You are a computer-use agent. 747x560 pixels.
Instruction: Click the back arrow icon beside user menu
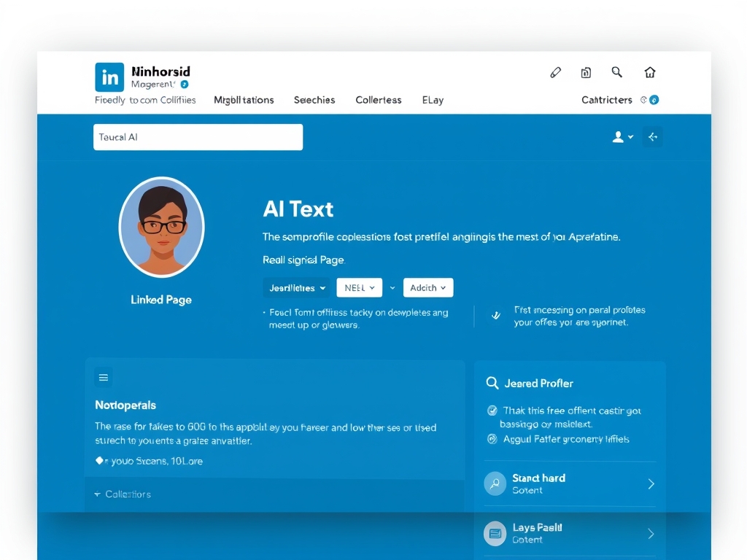pyautogui.click(x=652, y=137)
